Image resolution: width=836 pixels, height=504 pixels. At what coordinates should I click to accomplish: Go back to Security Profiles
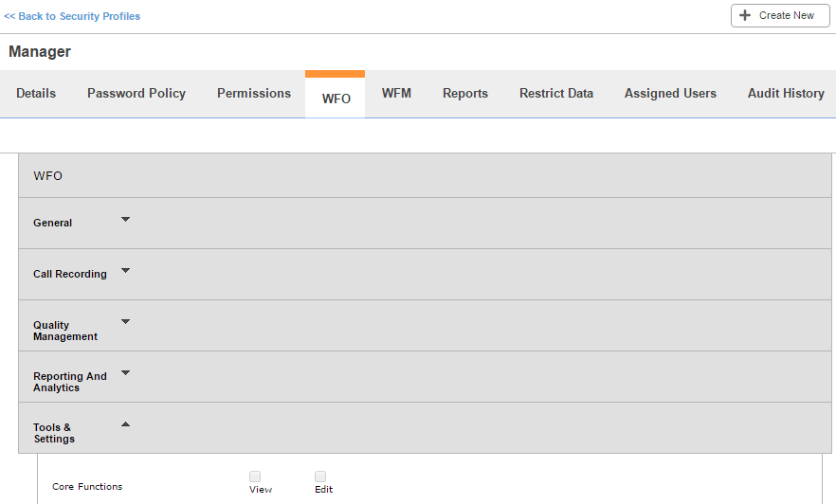point(72,16)
